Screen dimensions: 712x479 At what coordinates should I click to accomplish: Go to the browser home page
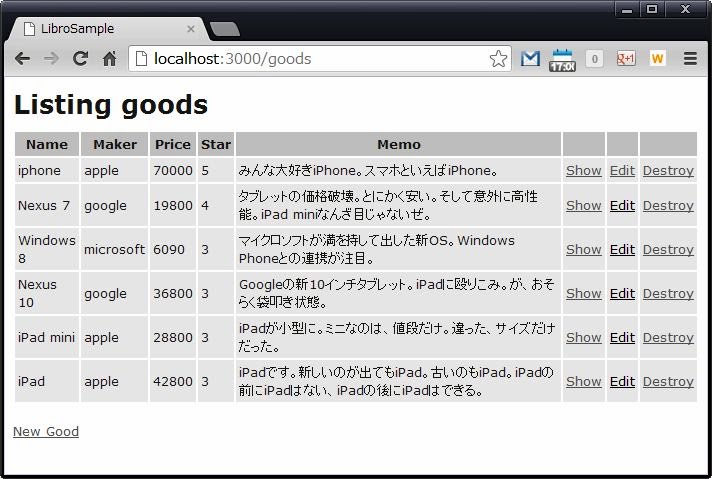pos(110,59)
